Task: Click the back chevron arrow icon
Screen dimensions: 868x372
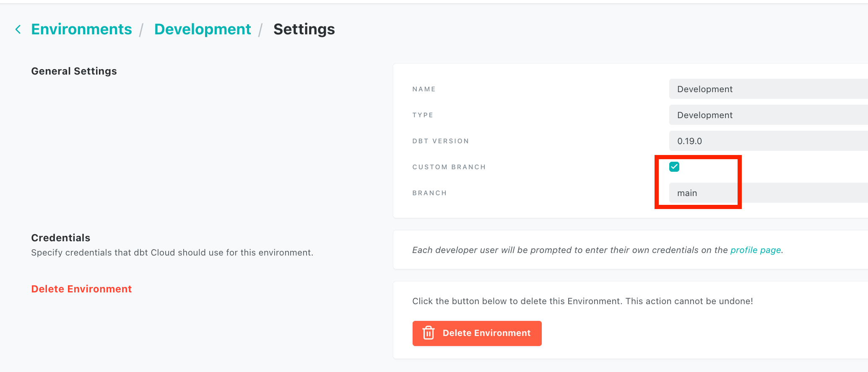Action: point(18,29)
